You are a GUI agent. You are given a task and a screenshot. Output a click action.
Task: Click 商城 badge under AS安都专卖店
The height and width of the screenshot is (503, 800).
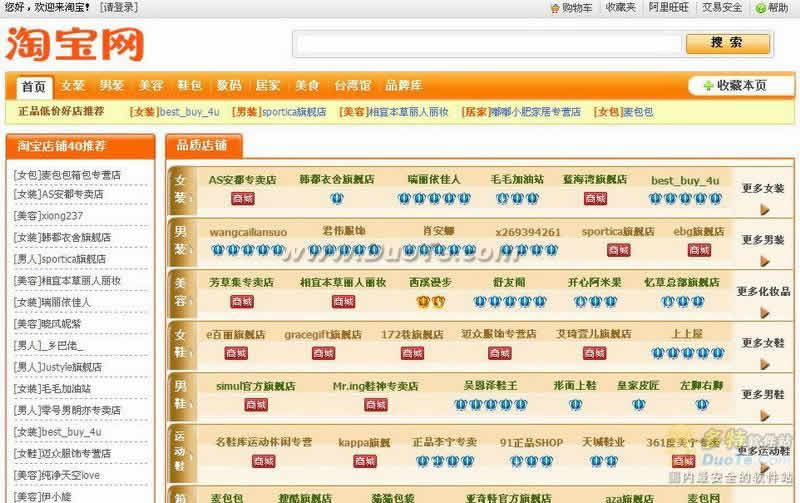coord(243,198)
